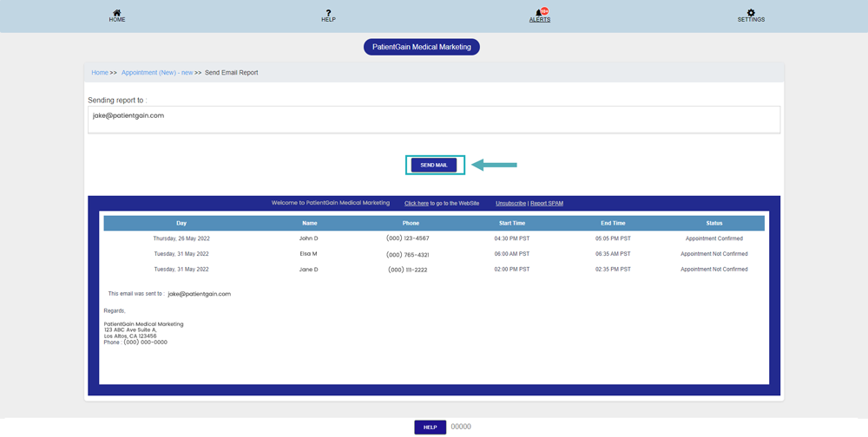Open Settings gear icon
The height and width of the screenshot is (437, 868).
pos(751,13)
